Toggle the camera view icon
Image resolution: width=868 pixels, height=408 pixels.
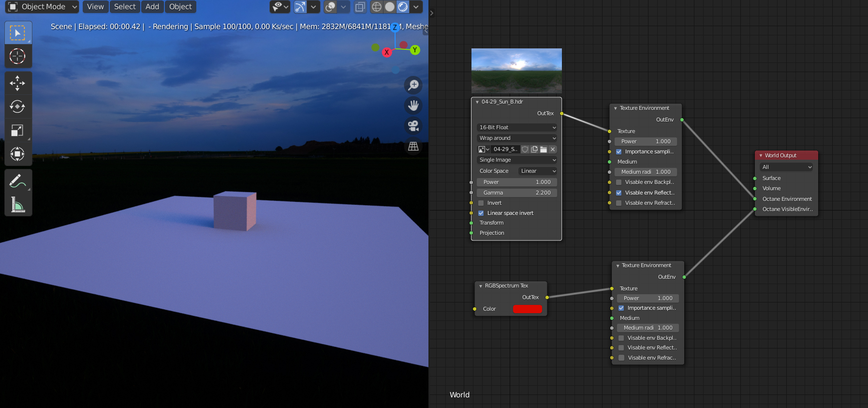413,126
